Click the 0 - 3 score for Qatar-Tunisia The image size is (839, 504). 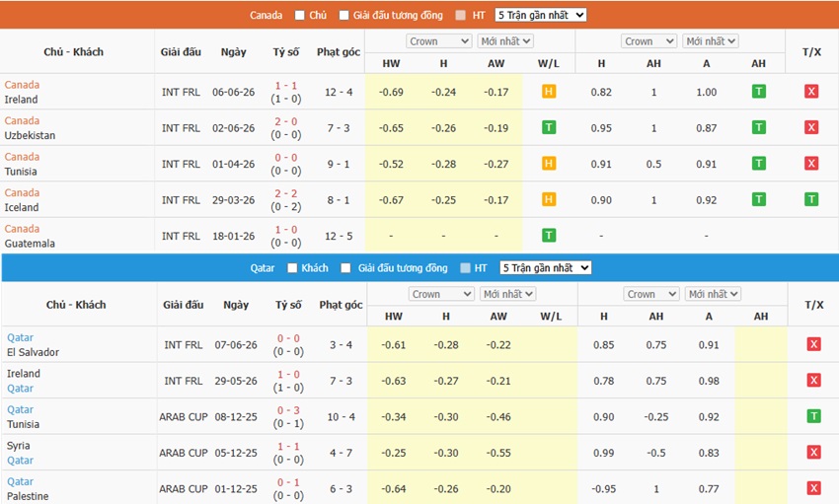(x=288, y=410)
